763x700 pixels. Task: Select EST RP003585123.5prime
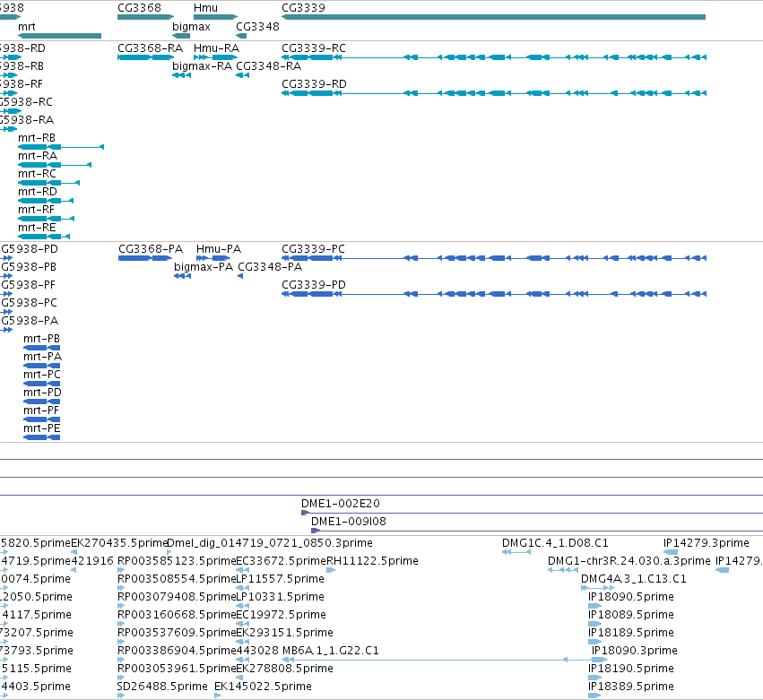pyautogui.click(x=121, y=570)
